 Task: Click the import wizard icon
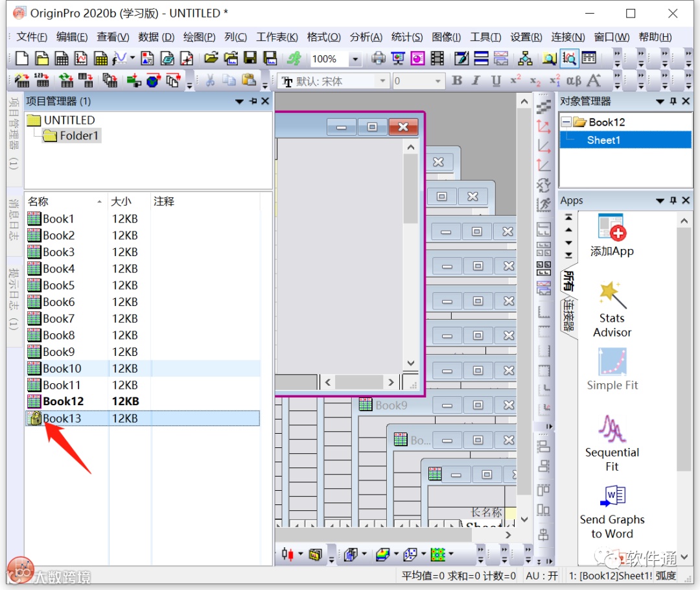tap(22, 81)
